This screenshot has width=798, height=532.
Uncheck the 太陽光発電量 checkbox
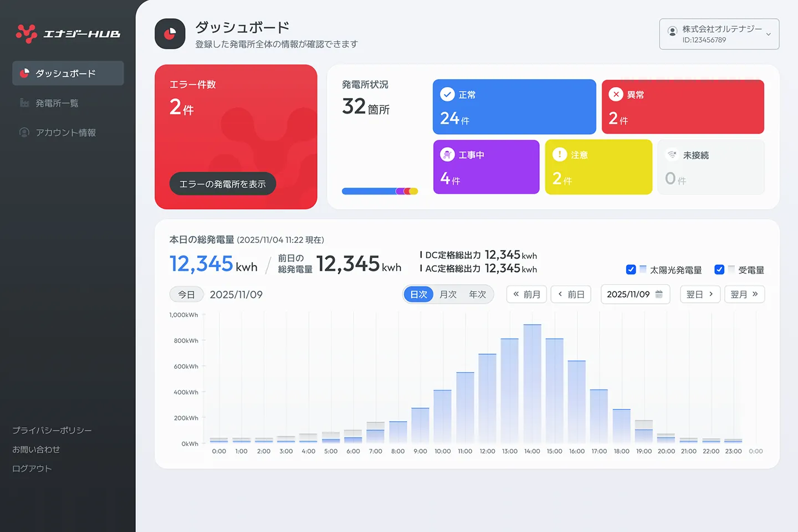[x=631, y=270]
